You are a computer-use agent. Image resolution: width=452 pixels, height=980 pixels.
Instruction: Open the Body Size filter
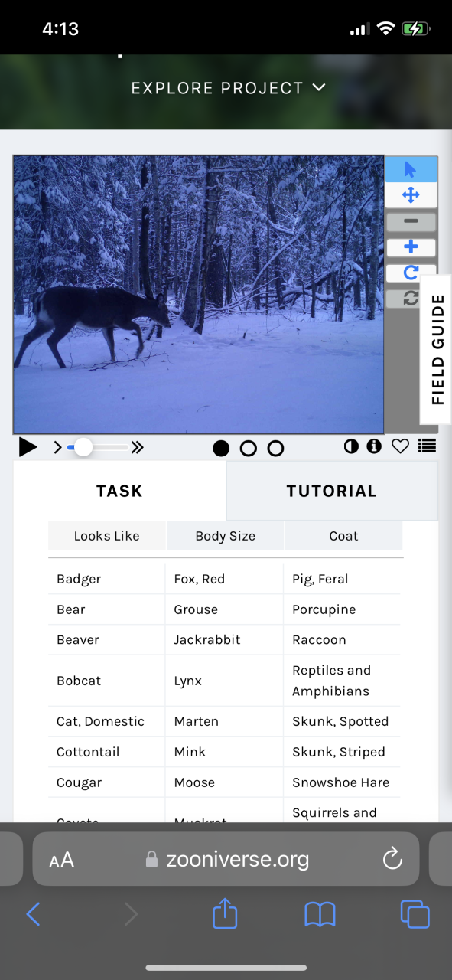coord(226,536)
